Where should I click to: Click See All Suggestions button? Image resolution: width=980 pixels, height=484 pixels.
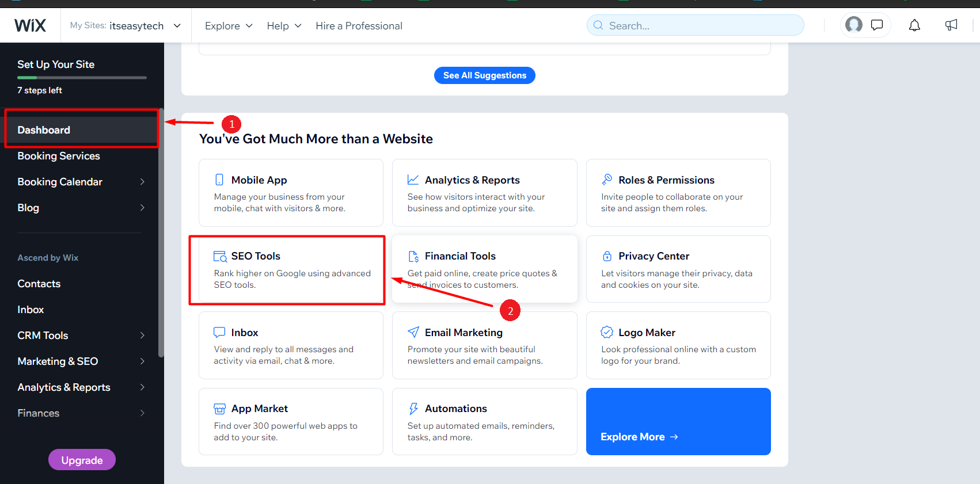[x=485, y=75]
